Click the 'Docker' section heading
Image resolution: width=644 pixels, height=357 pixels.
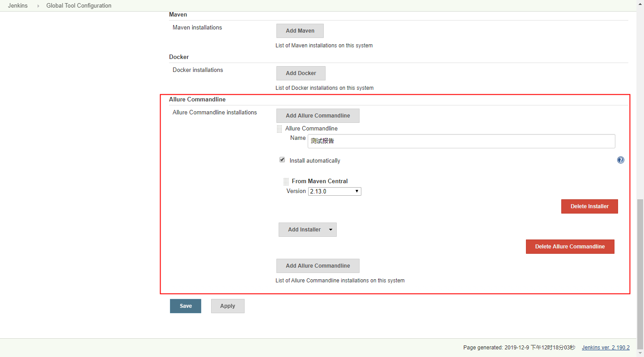click(179, 57)
